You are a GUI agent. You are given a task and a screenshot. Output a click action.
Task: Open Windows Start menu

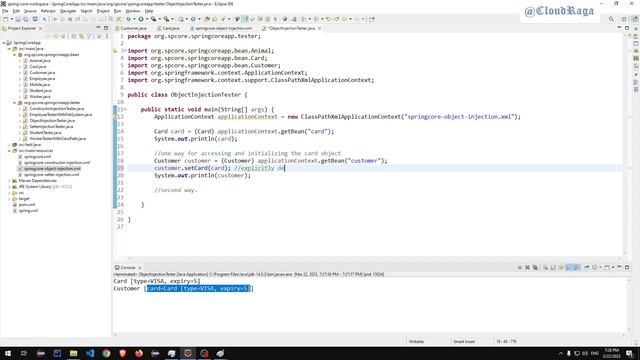(8, 353)
